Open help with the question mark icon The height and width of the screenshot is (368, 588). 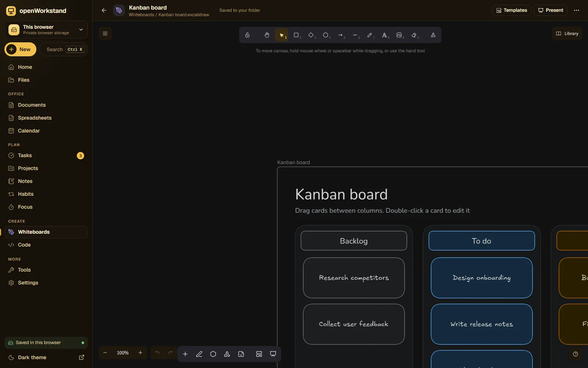point(576,354)
